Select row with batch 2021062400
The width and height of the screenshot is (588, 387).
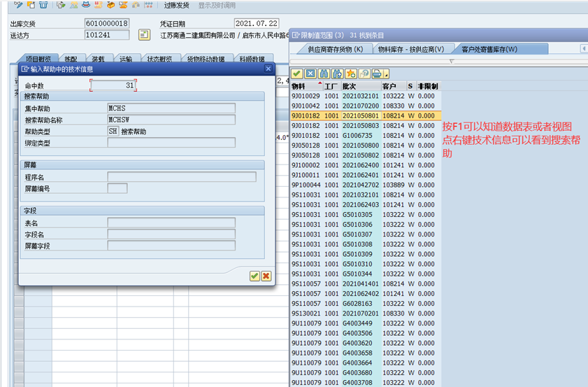click(366, 165)
